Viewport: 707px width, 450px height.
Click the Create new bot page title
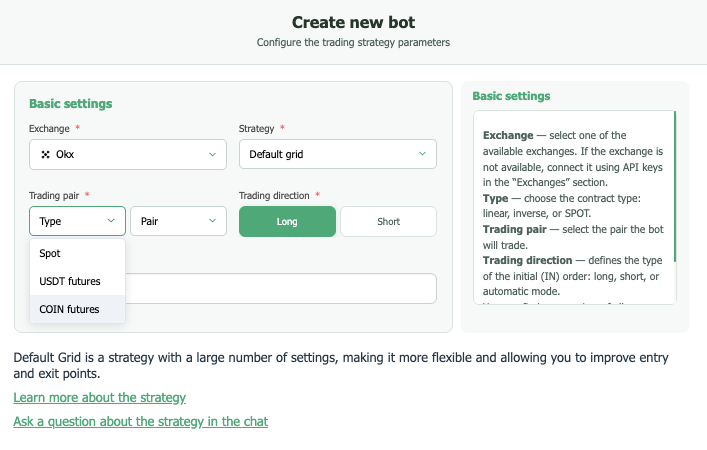[x=353, y=22]
